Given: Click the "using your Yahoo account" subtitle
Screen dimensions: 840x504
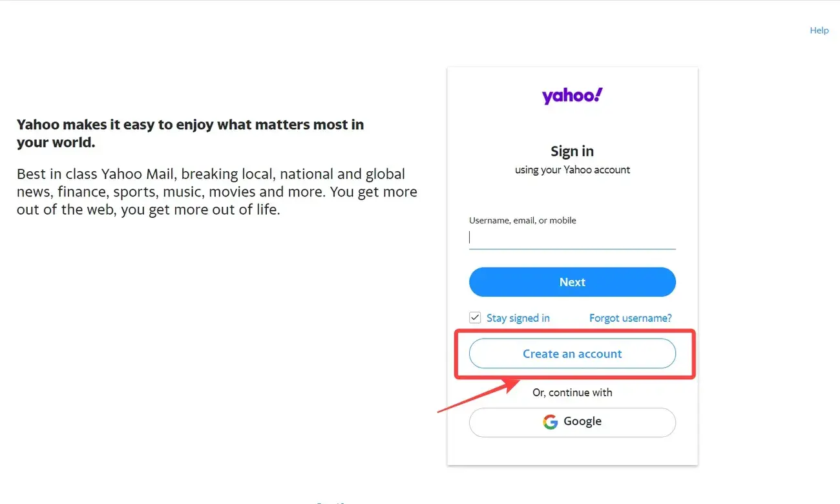Looking at the screenshot, I should pos(571,169).
